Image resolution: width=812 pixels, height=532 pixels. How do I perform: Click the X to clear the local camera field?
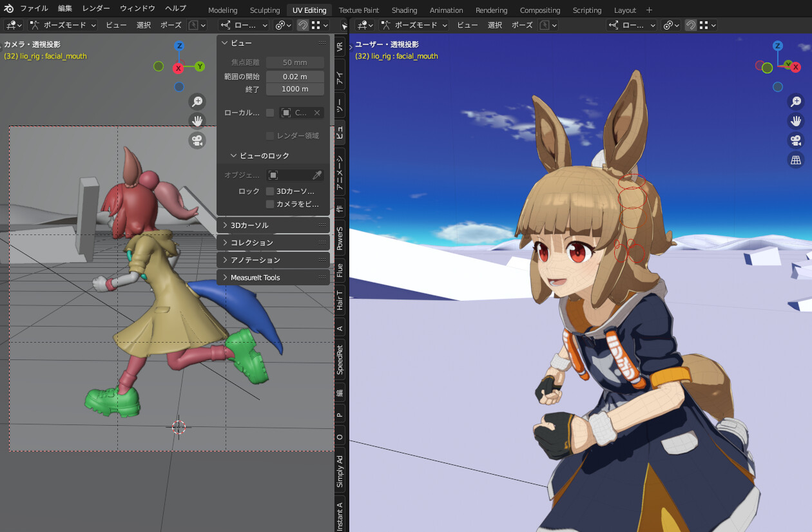coord(317,112)
